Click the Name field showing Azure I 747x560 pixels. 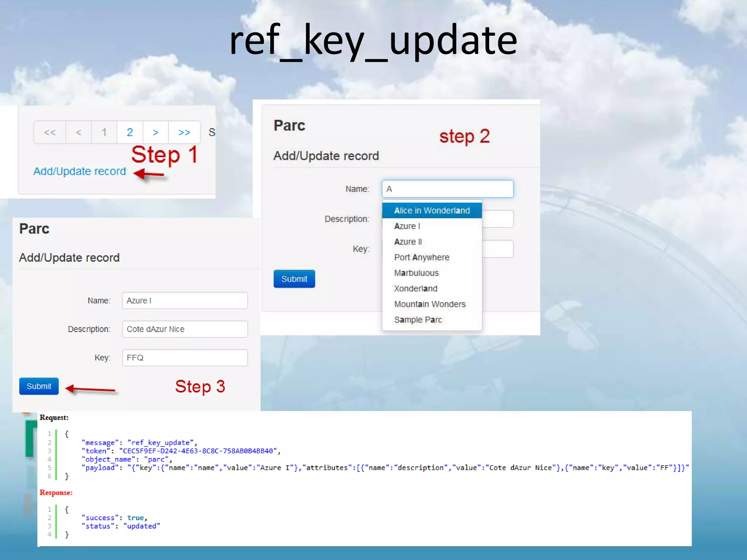pos(185,300)
